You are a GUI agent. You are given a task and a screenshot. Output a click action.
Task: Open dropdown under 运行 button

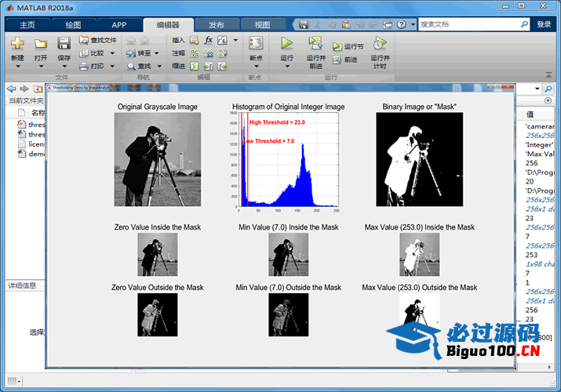[287, 67]
